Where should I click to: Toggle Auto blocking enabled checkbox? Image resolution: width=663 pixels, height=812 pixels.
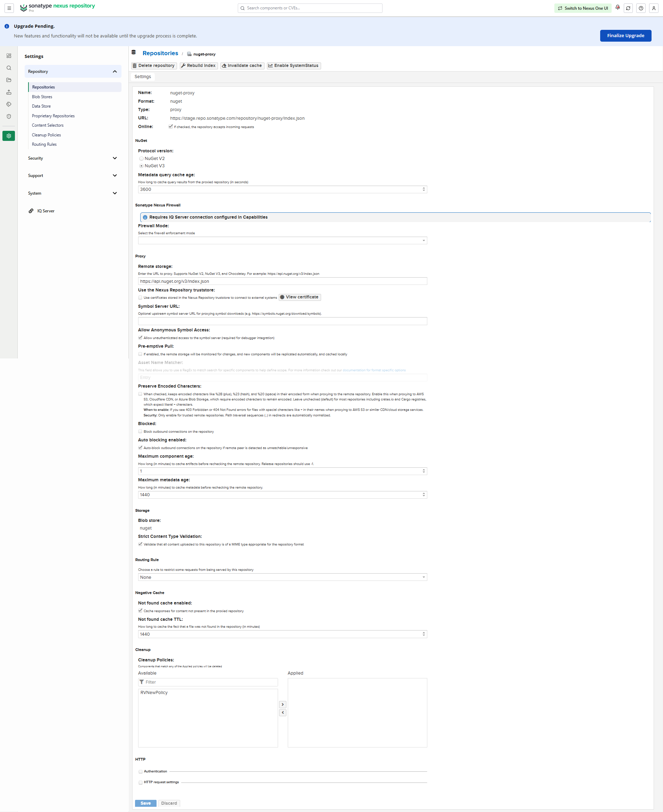tap(140, 447)
